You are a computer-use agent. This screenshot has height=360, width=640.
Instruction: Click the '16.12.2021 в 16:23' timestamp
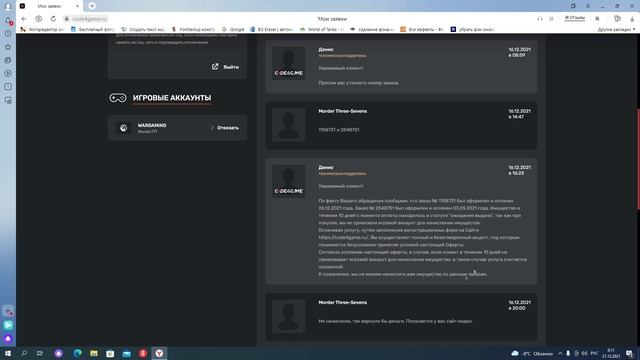519,170
